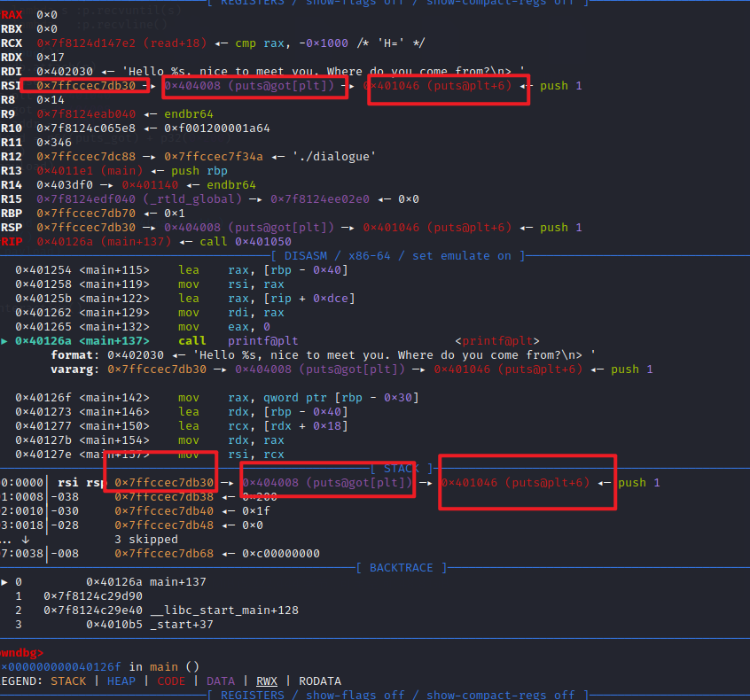This screenshot has width=750, height=700.
Task: Click the '3 skipped' stack line
Action: 146,540
